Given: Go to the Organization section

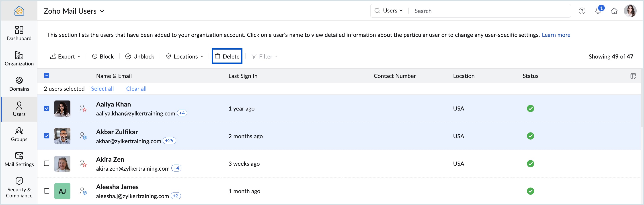Looking at the screenshot, I should point(19,59).
